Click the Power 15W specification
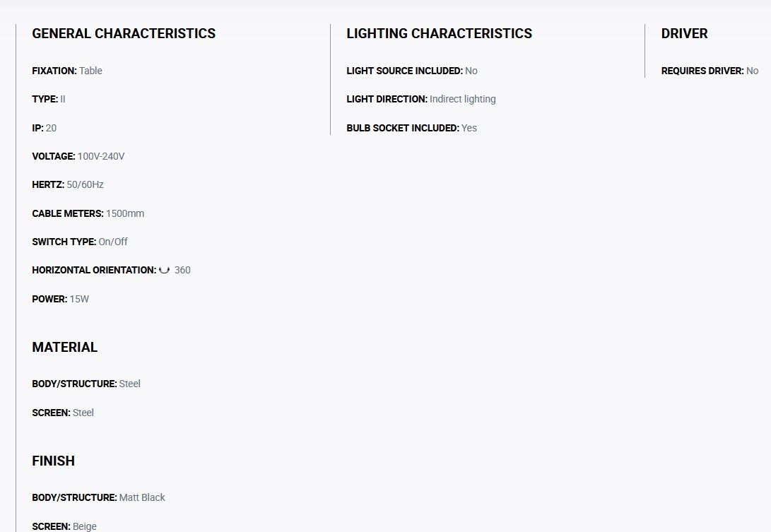The image size is (771, 532). 61,299
